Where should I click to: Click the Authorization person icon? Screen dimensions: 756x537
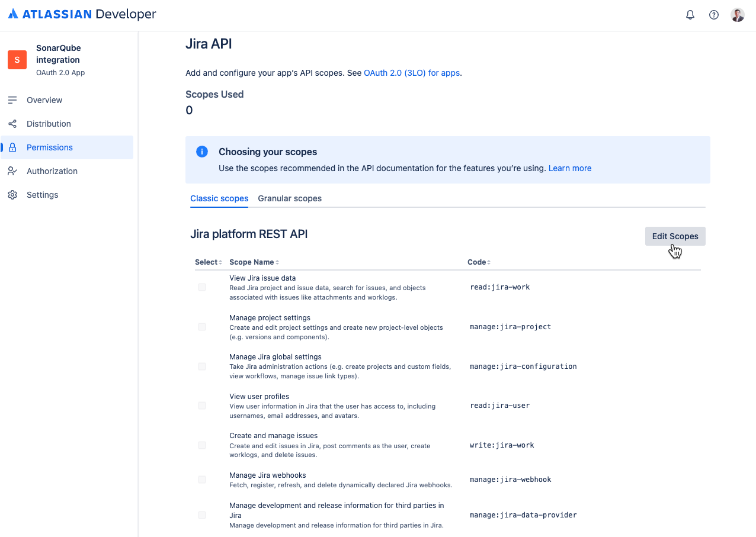click(x=12, y=171)
